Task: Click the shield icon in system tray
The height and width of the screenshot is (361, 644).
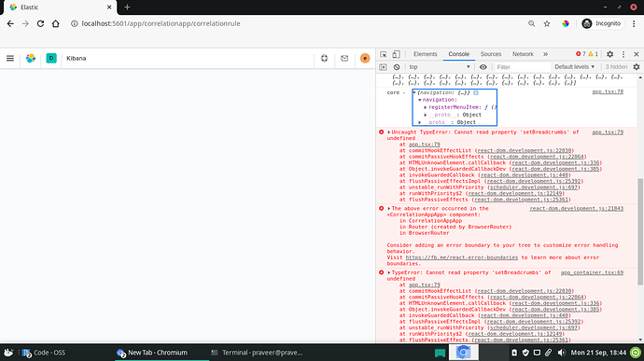Action: coord(525,353)
